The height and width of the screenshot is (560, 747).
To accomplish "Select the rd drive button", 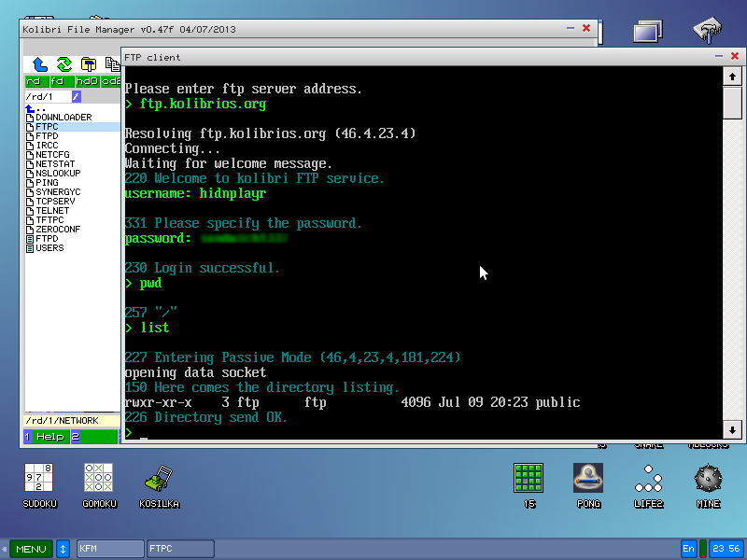I will coord(36,81).
